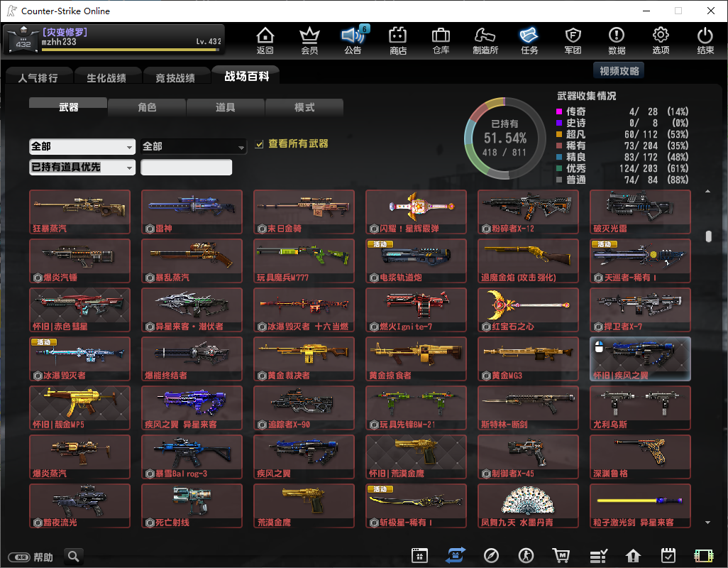Click the compass icon in bottom bar
Viewport: 728px width, 568px height.
pos(491,556)
